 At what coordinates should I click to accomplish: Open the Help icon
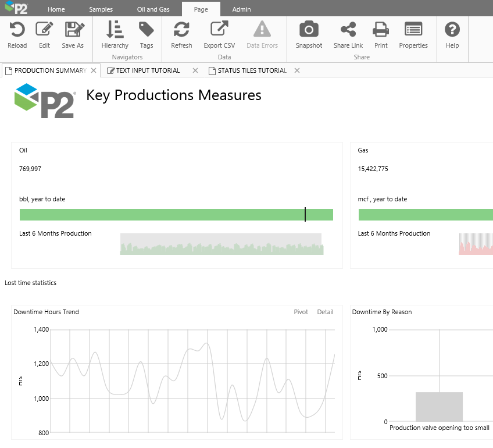click(x=452, y=30)
